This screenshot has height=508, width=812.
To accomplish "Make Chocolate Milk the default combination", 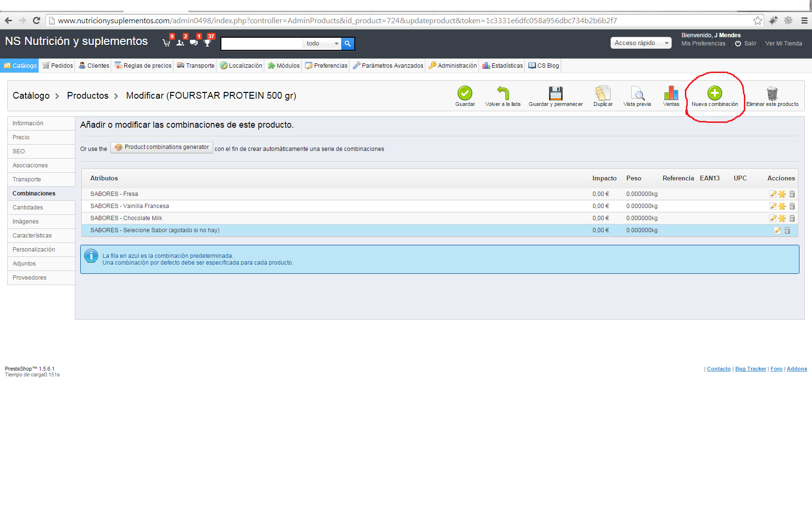I will (782, 218).
